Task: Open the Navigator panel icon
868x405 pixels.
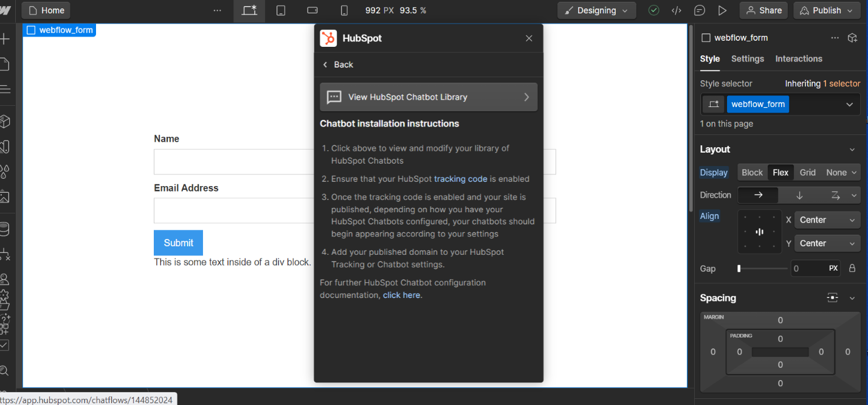Action: (x=4, y=89)
